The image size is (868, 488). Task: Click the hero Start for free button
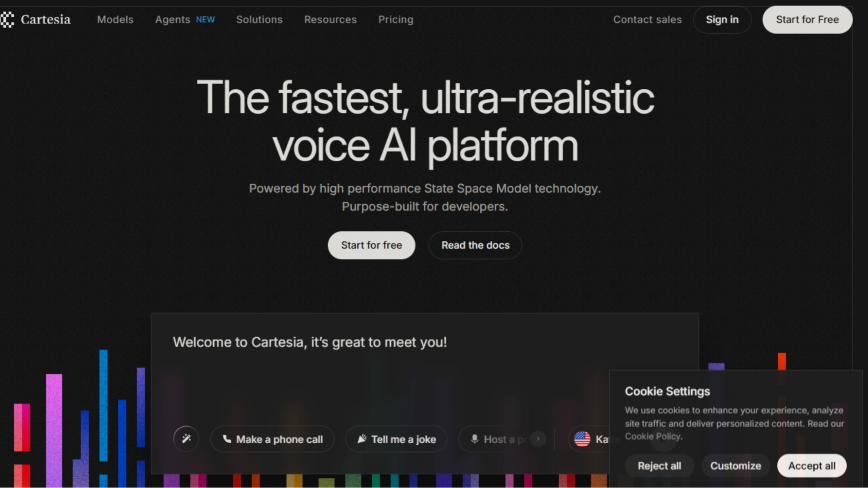tap(371, 245)
